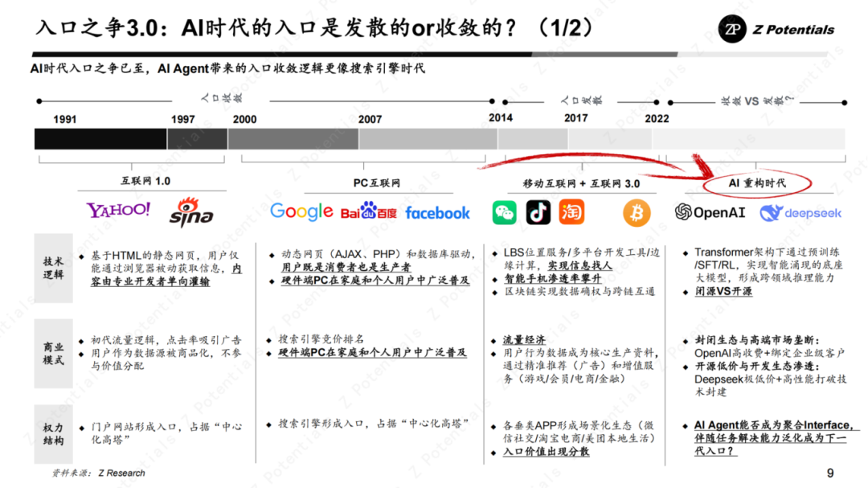This screenshot has height=488, width=868.
Task: Click the facebook logo
Action: 437,213
